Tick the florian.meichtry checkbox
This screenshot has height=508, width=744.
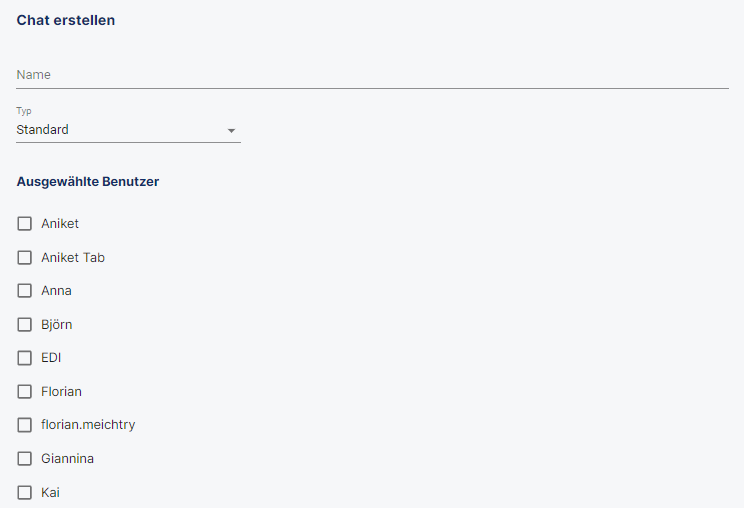[25, 425]
